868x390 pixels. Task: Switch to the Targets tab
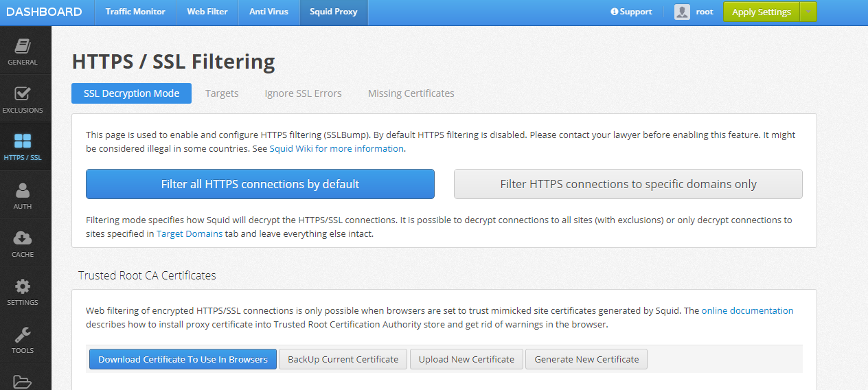click(222, 93)
